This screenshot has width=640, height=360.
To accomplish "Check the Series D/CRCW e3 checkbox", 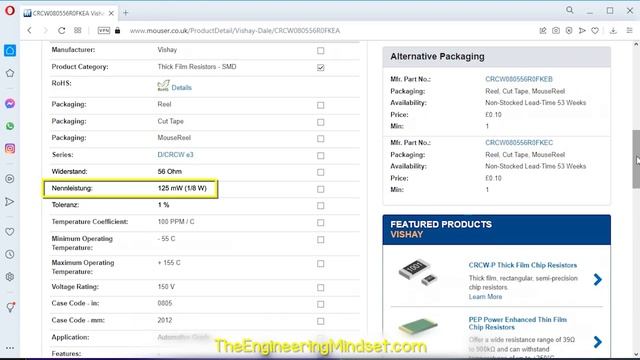I will click(320, 156).
